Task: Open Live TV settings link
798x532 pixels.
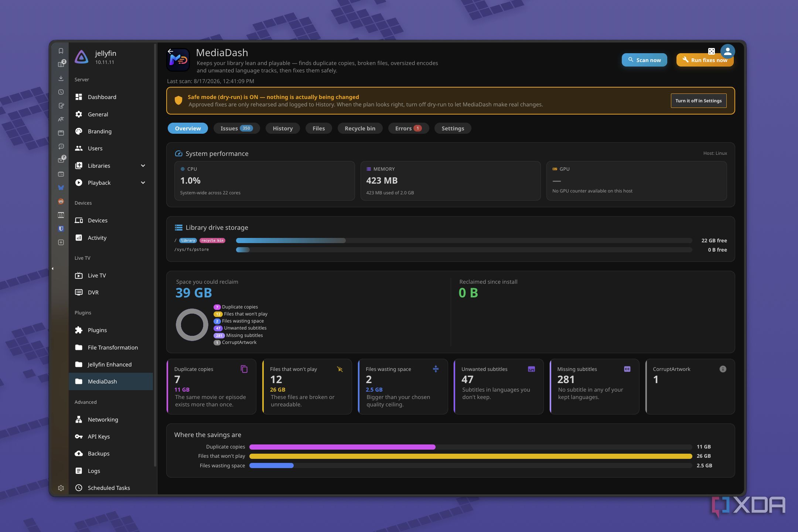Action: pyautogui.click(x=110, y=275)
